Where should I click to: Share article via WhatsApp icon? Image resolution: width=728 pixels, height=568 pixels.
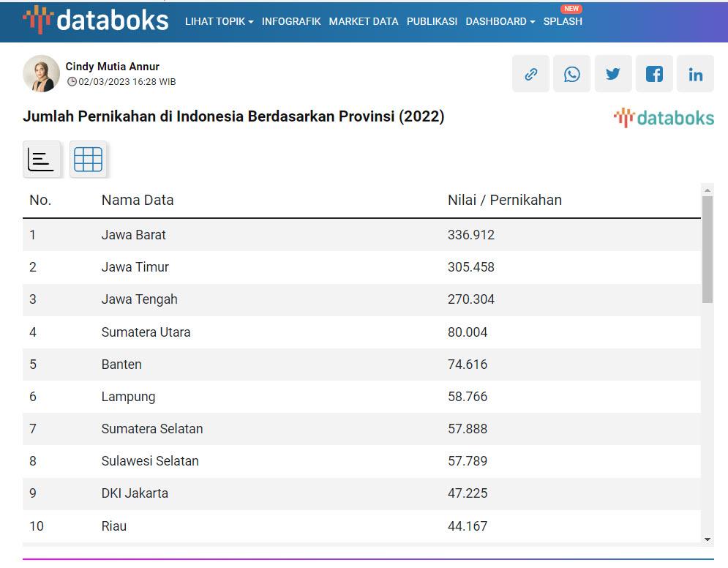tap(572, 74)
